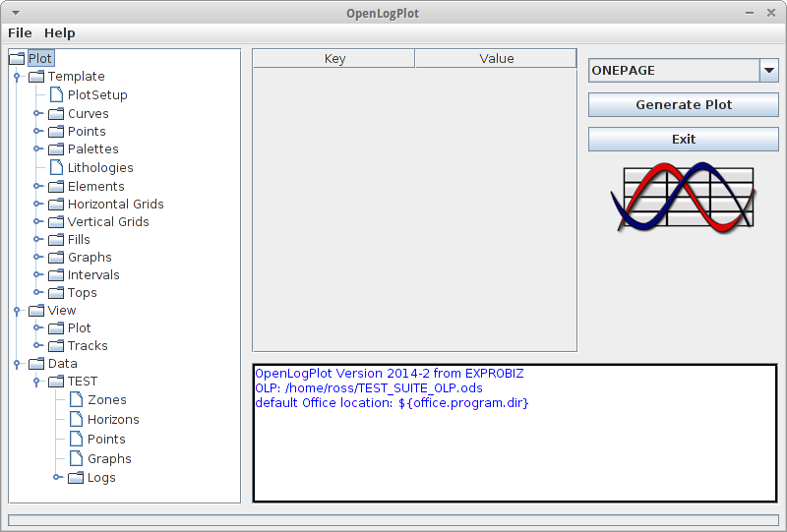Click the Intervals folder icon
The image size is (787, 532).
(56, 275)
